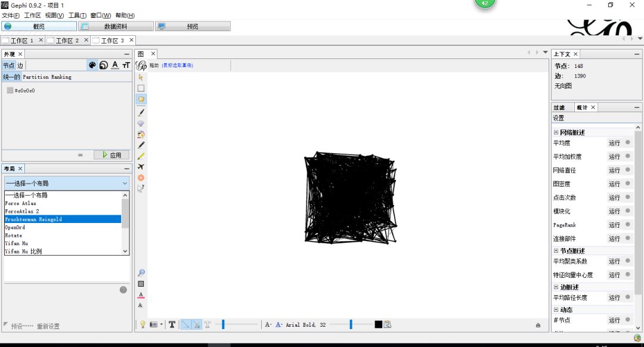Click the magnifier center-on-graph icon
The width and height of the screenshot is (644, 347).
141,272
